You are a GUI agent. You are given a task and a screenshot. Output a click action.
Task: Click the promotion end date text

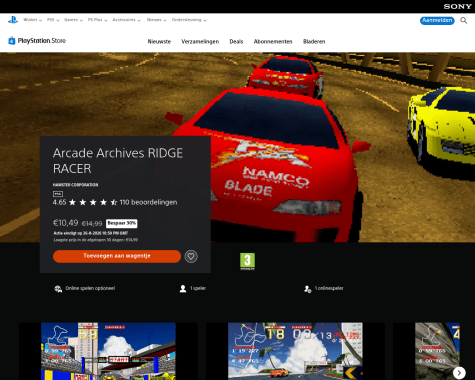91,233
